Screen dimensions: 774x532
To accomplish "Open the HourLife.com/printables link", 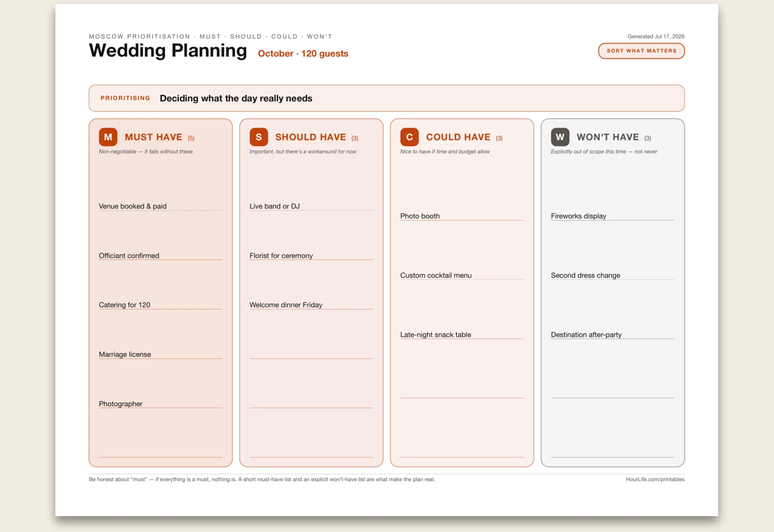I will click(x=655, y=479).
